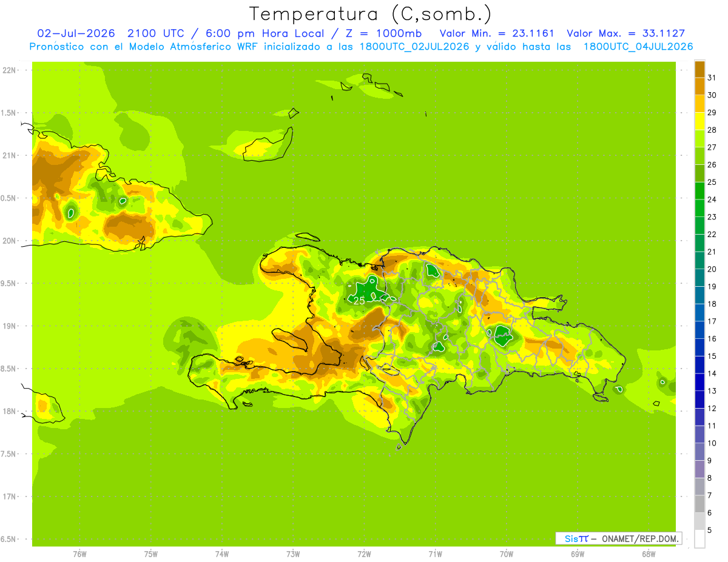Click the 'SisTT - ONAMET/REP.DOM.' credit label
This screenshot has width=728, height=562.
[618, 538]
